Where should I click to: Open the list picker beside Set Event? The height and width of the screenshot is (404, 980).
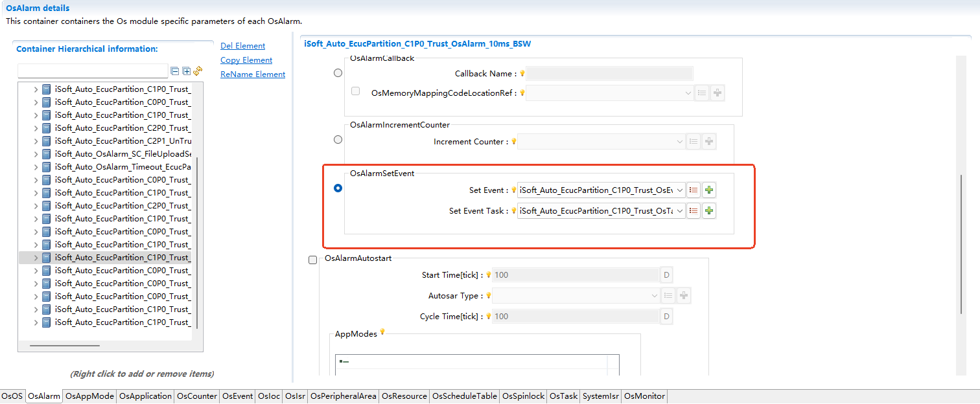(x=694, y=190)
